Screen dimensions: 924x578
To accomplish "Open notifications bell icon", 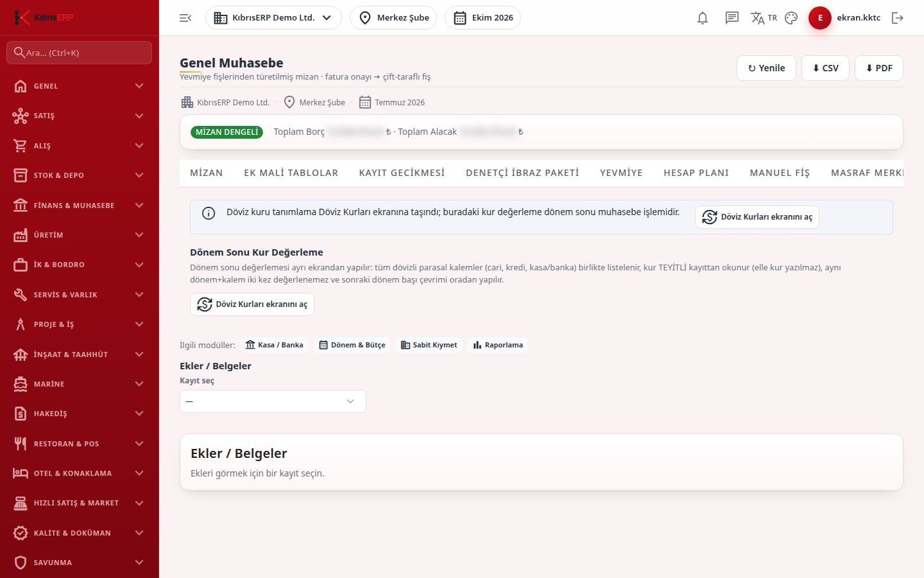I will point(703,18).
